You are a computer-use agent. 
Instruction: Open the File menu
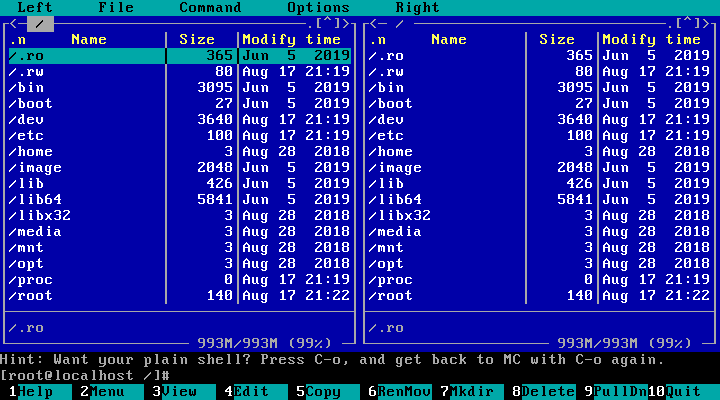pos(116,7)
